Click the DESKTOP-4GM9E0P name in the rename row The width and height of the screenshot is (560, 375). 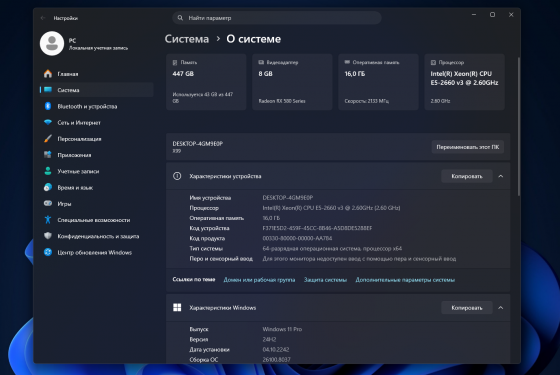point(198,143)
